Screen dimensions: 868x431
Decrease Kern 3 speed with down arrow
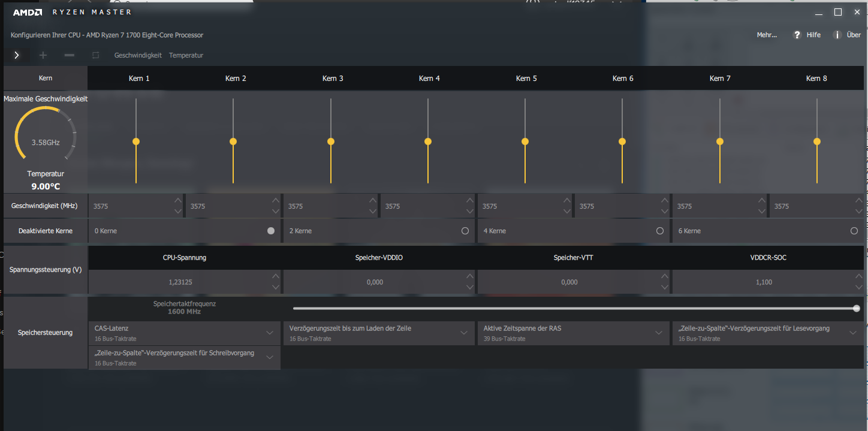click(373, 212)
